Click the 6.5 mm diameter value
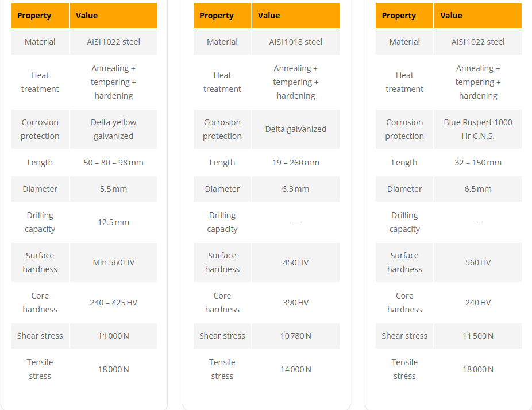 [477, 189]
